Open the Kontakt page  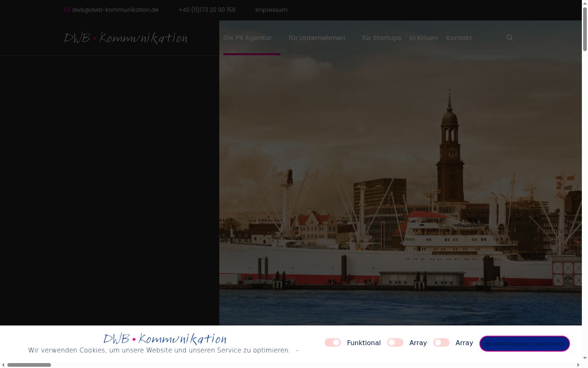[x=459, y=38]
